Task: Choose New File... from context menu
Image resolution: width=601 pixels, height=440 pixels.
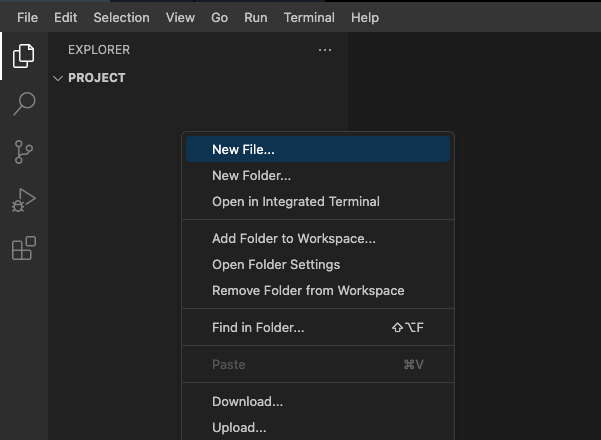Action: click(x=243, y=149)
